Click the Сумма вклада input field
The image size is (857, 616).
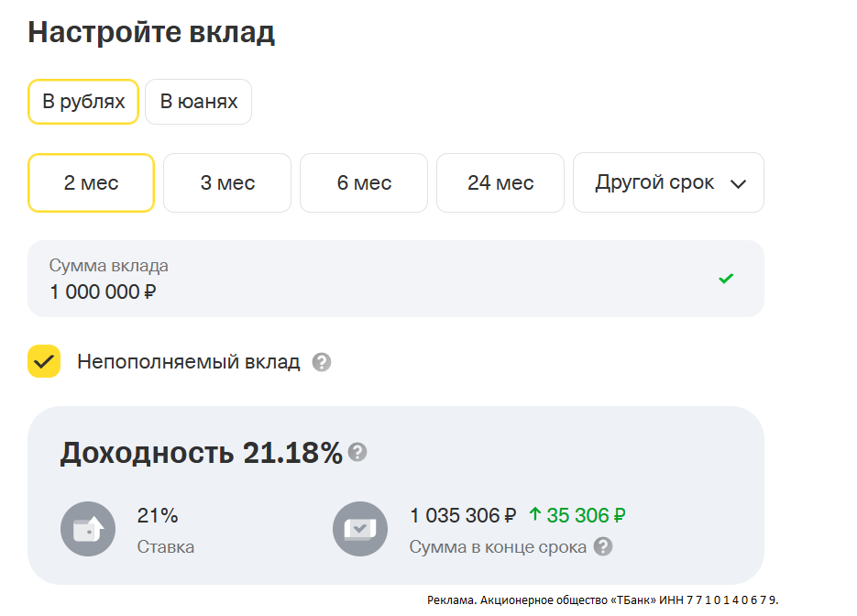(394, 279)
